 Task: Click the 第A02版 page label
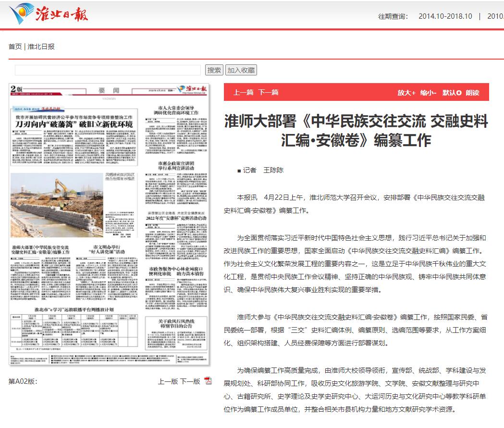tap(23, 381)
